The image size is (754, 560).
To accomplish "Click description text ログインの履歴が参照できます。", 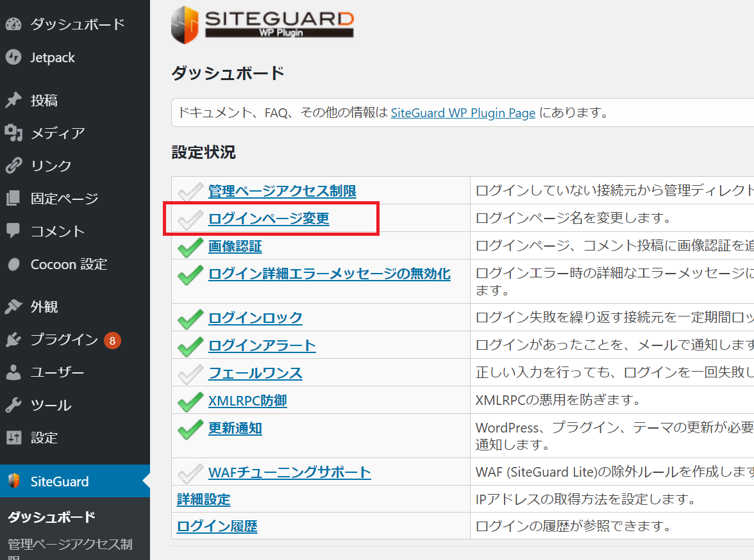I will click(x=574, y=526).
